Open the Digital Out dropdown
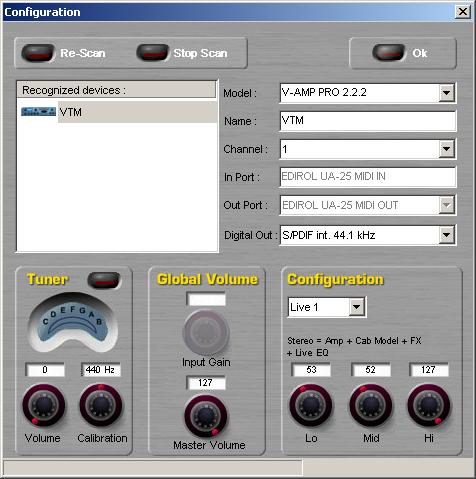 (x=447, y=235)
